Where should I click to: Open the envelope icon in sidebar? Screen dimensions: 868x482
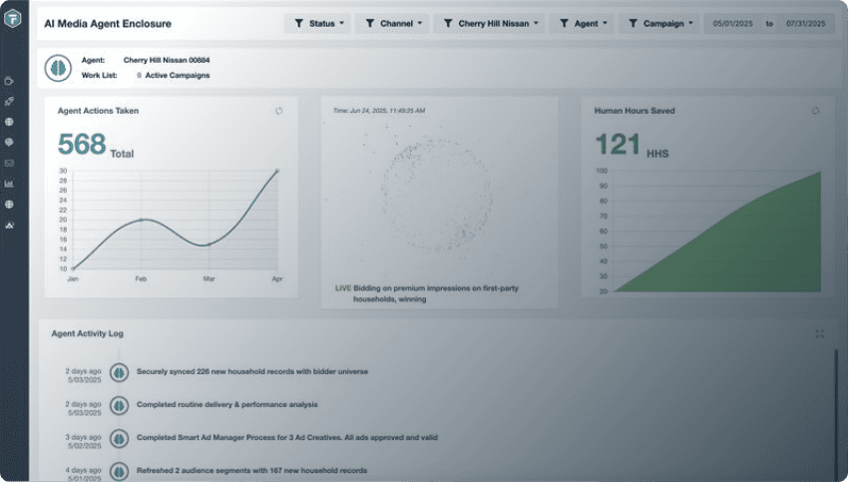click(9, 163)
